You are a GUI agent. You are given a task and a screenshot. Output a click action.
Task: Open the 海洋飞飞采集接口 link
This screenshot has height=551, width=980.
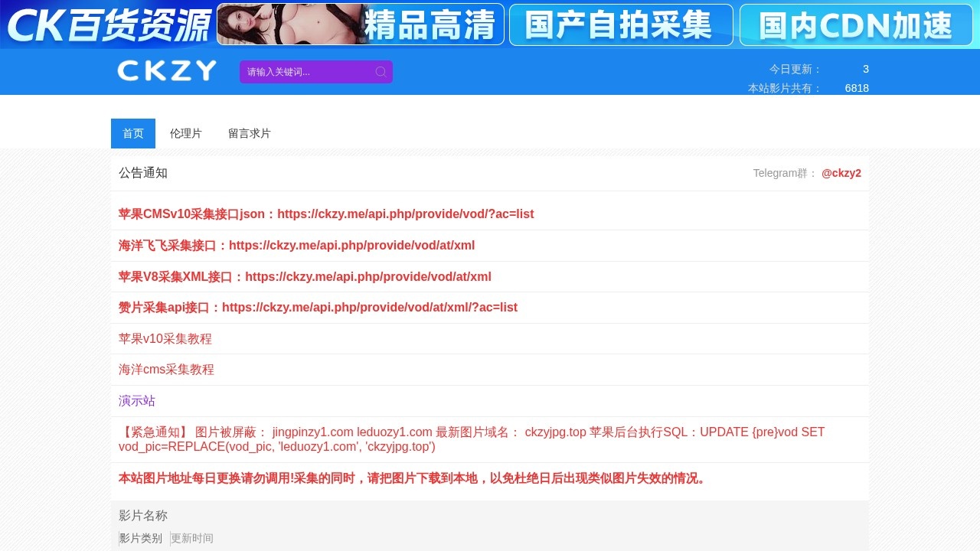tap(296, 246)
